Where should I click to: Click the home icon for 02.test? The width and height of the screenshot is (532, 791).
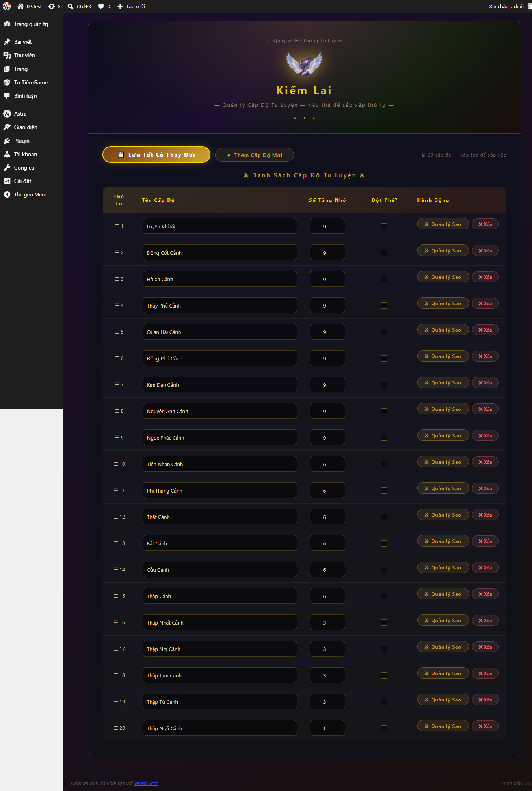[x=20, y=6]
